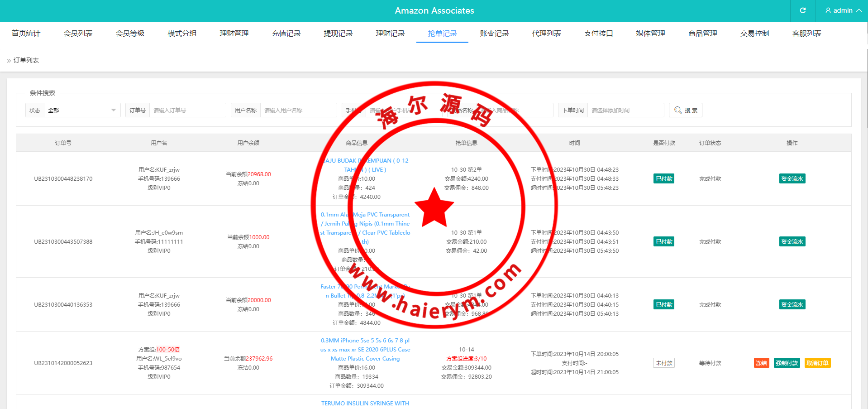The image size is (868, 409).
Task: Click inside the 订单号 input field
Action: (187, 110)
